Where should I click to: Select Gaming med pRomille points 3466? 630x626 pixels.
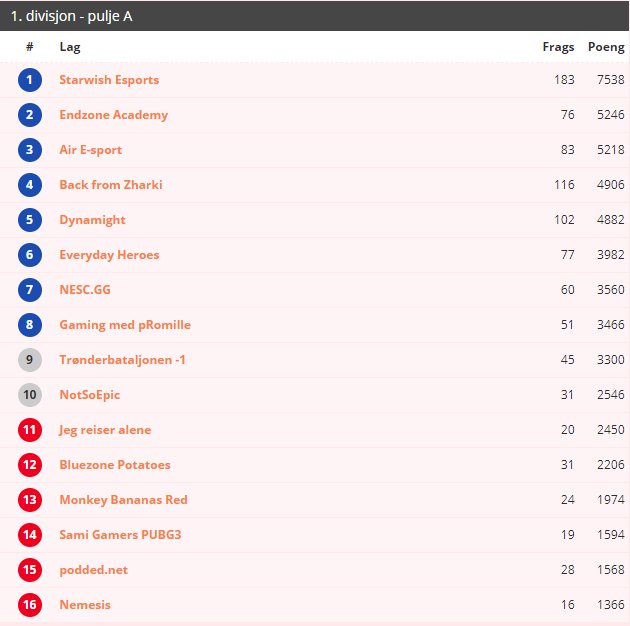point(611,325)
